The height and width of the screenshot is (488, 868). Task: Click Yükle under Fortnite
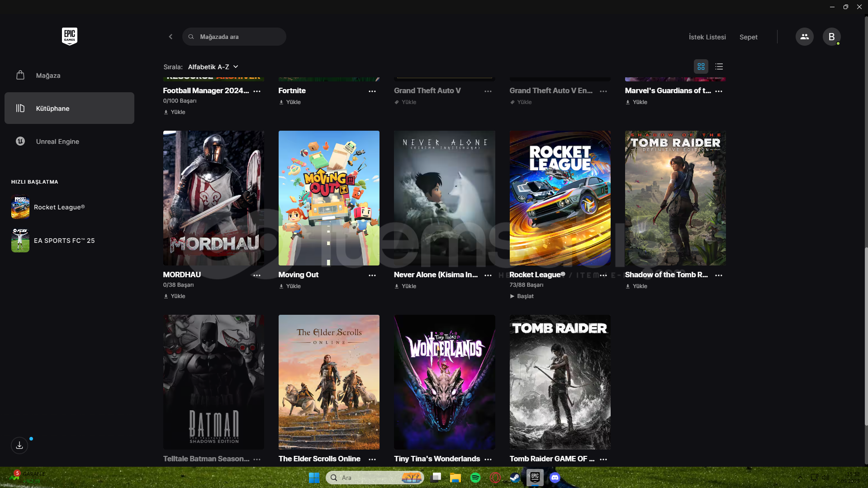tap(290, 102)
